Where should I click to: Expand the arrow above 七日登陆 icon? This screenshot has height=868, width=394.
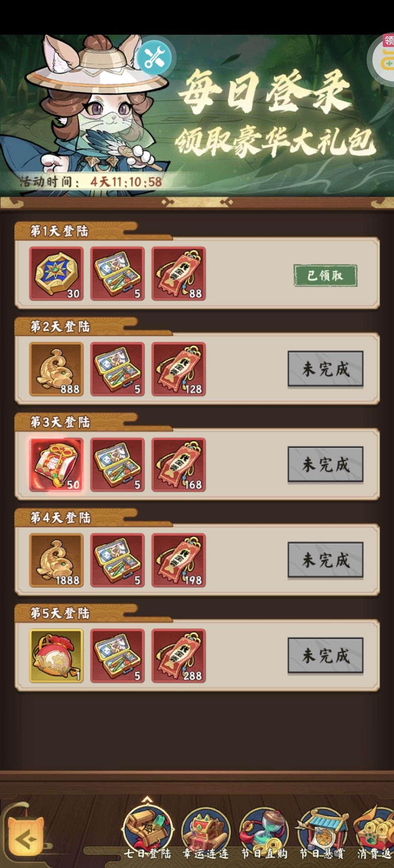point(147,799)
